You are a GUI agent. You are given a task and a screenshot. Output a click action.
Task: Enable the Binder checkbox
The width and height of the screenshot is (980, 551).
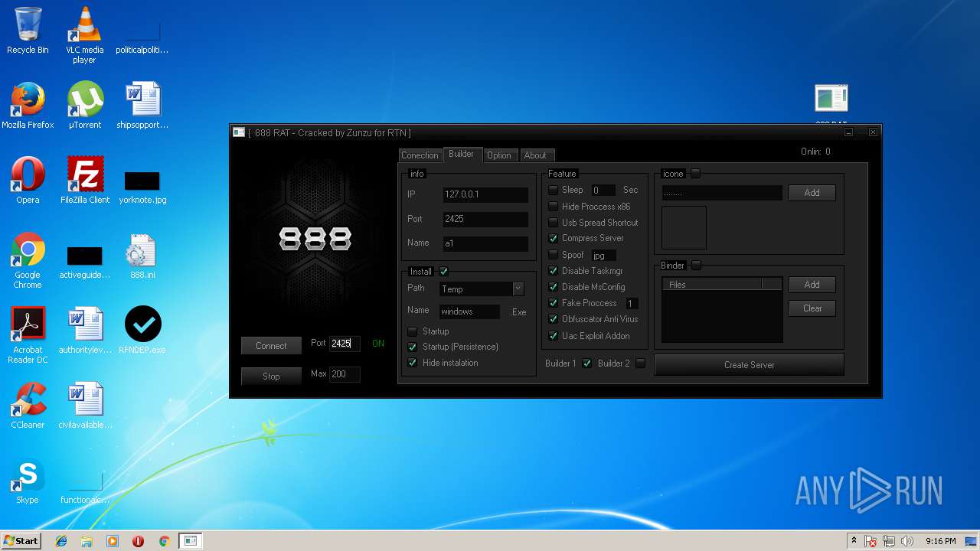click(x=696, y=266)
